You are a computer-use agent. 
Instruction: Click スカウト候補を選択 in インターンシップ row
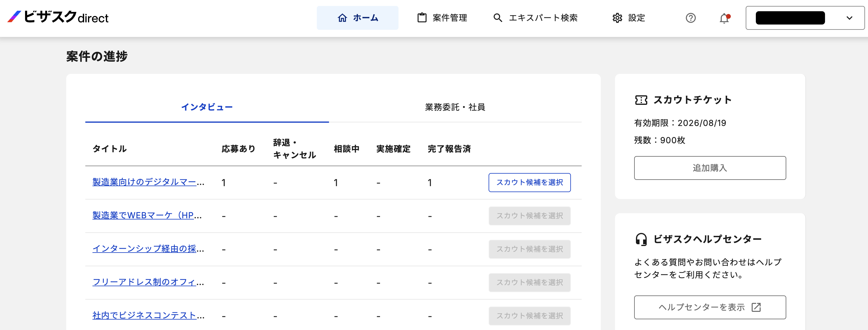click(x=530, y=249)
